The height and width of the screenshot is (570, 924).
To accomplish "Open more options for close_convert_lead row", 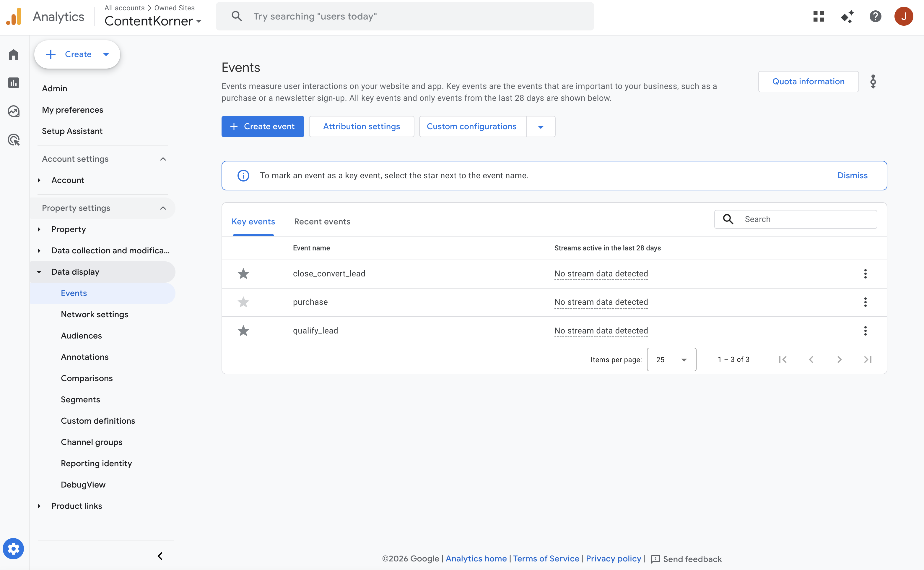I will [x=865, y=274].
